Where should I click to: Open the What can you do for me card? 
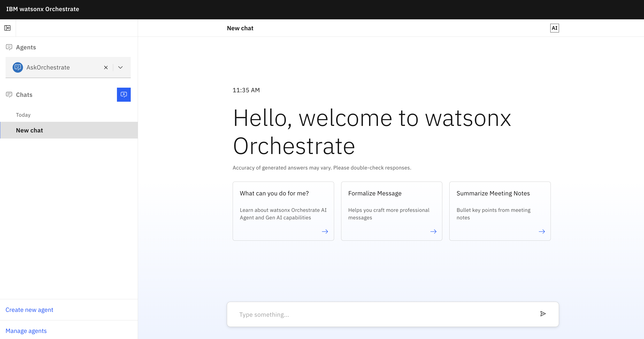click(x=283, y=211)
